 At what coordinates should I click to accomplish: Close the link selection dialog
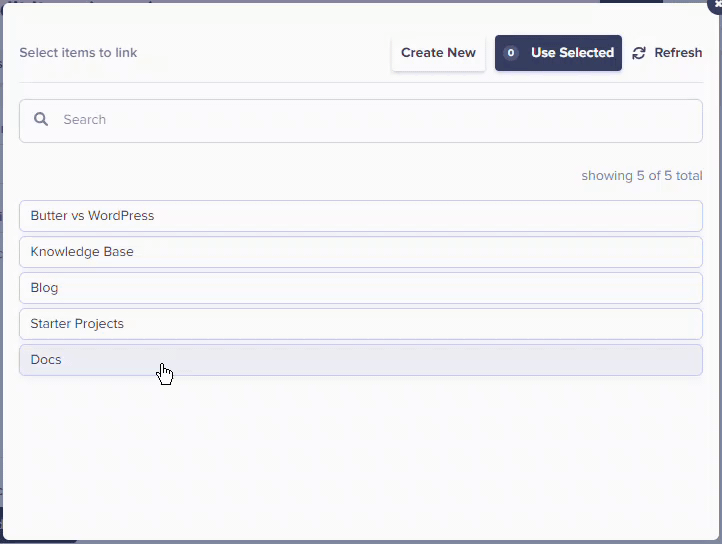click(x=716, y=5)
